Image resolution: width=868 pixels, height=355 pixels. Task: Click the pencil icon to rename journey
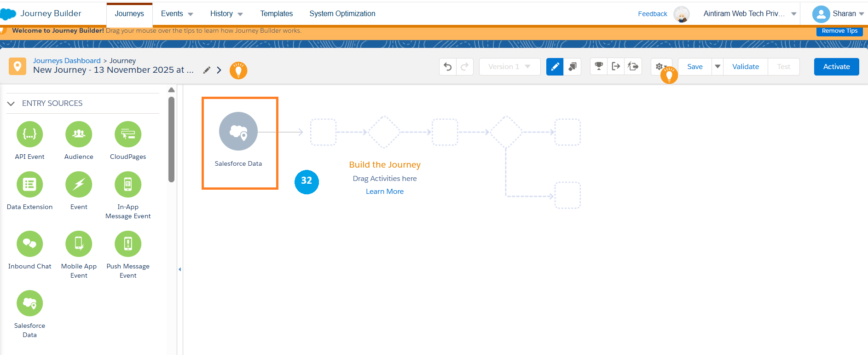[207, 70]
